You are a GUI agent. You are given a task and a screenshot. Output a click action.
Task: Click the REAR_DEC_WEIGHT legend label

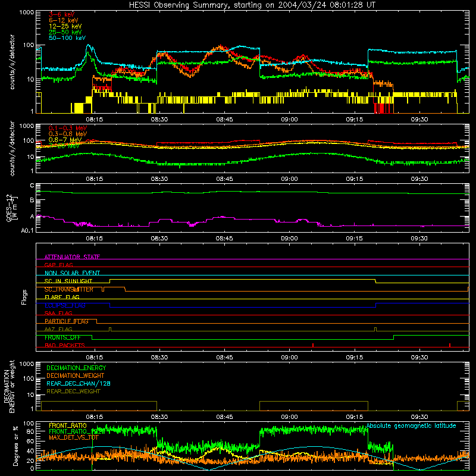[x=73, y=392]
